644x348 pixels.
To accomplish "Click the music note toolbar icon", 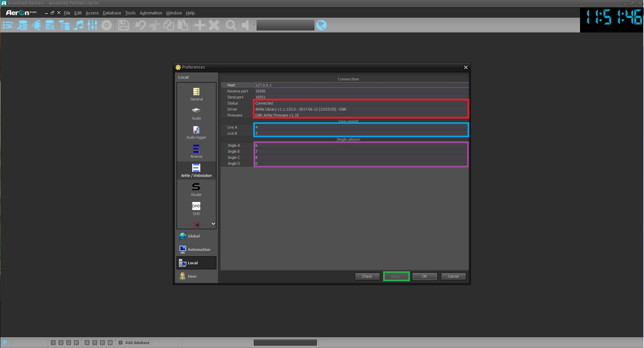I will [78, 25].
